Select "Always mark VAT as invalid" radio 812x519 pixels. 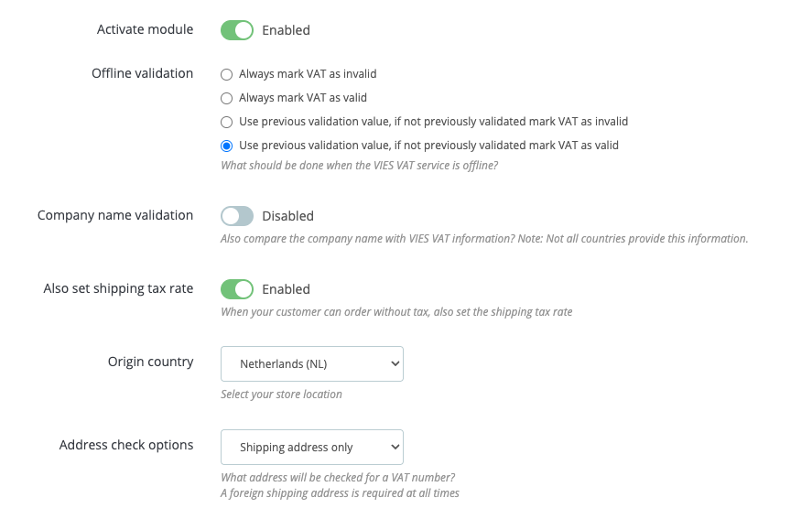click(x=227, y=74)
